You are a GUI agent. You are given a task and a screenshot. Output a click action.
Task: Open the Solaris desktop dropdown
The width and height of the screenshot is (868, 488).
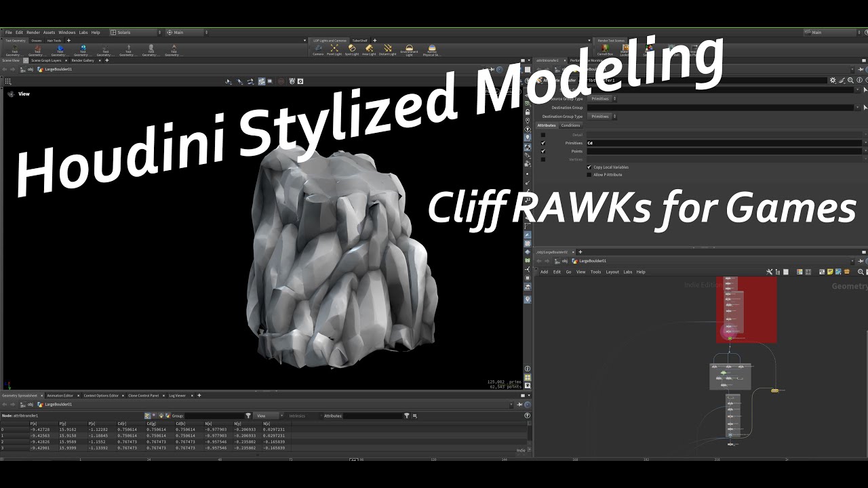point(136,33)
